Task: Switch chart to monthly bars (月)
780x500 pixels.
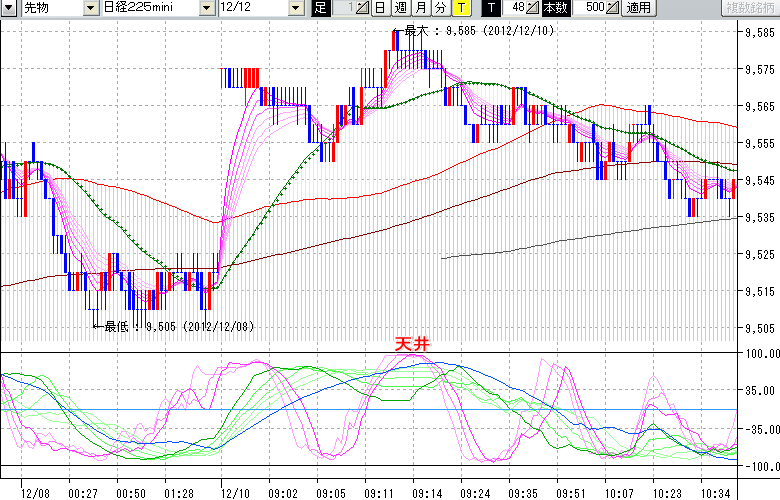Action: point(422,8)
